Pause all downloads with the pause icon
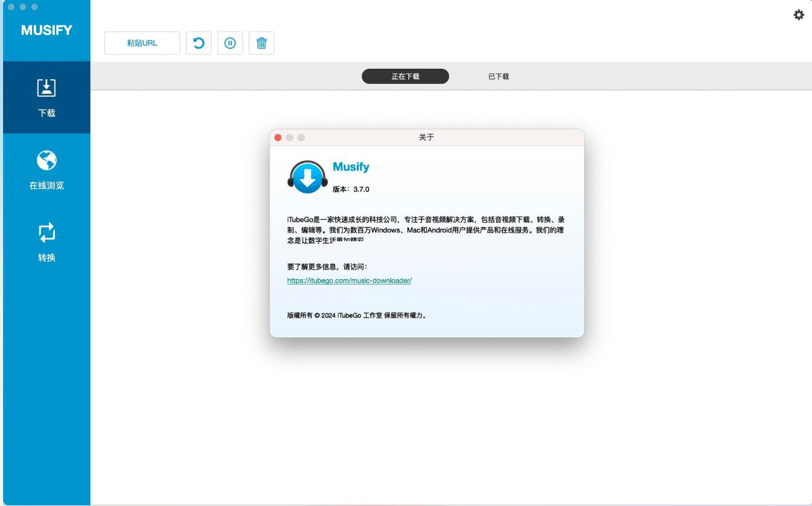Screen dimensions: 812x506 click(x=230, y=43)
